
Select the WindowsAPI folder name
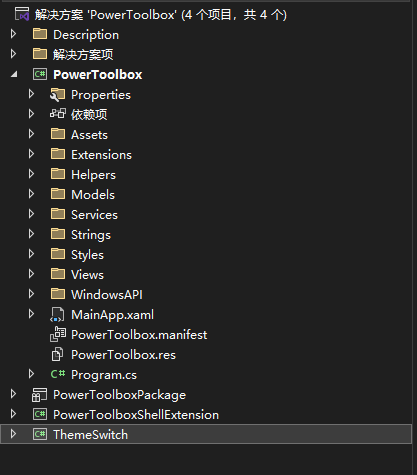(107, 295)
